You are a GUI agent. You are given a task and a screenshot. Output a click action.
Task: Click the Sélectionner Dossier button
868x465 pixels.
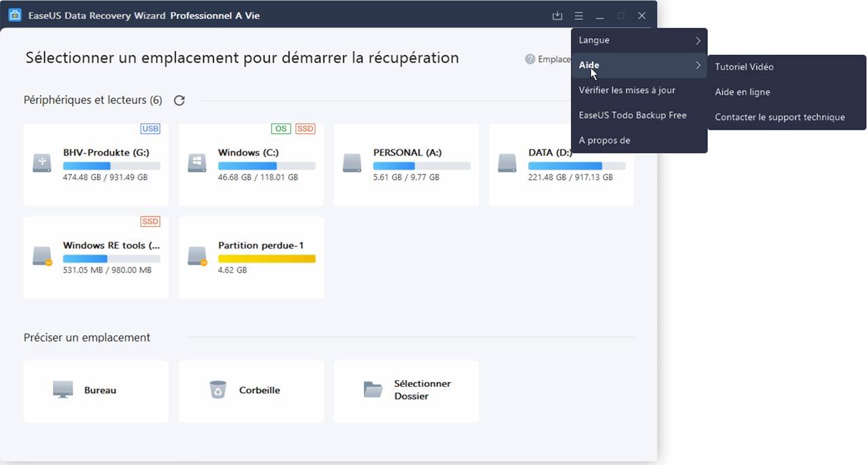point(406,391)
